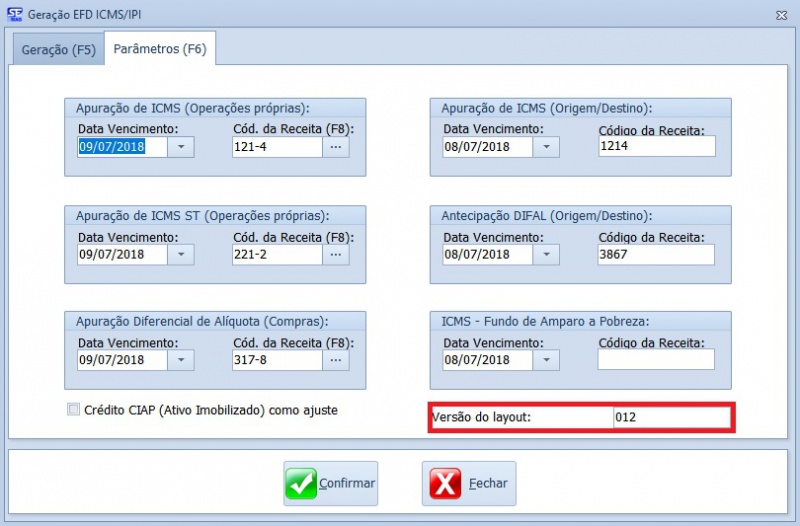Viewport: 800px width, 526px height.
Task: Open receita lookup for Diferencial de Alíquota
Action: click(x=336, y=360)
